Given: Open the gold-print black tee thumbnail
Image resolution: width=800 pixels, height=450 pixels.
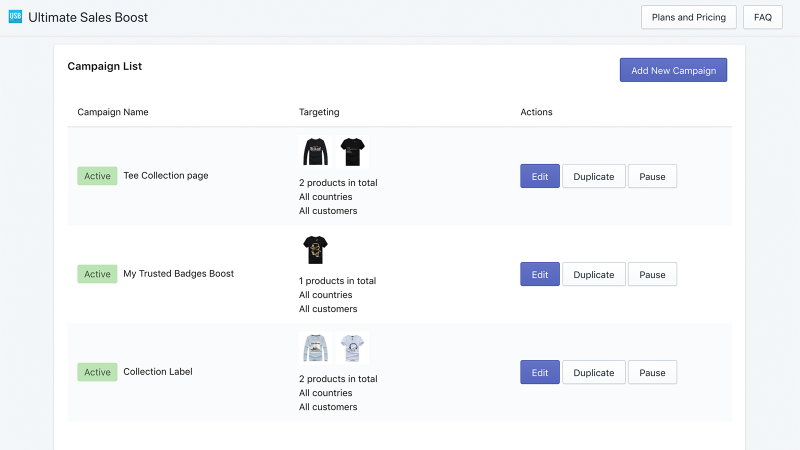Looking at the screenshot, I should pyautogui.click(x=315, y=250).
